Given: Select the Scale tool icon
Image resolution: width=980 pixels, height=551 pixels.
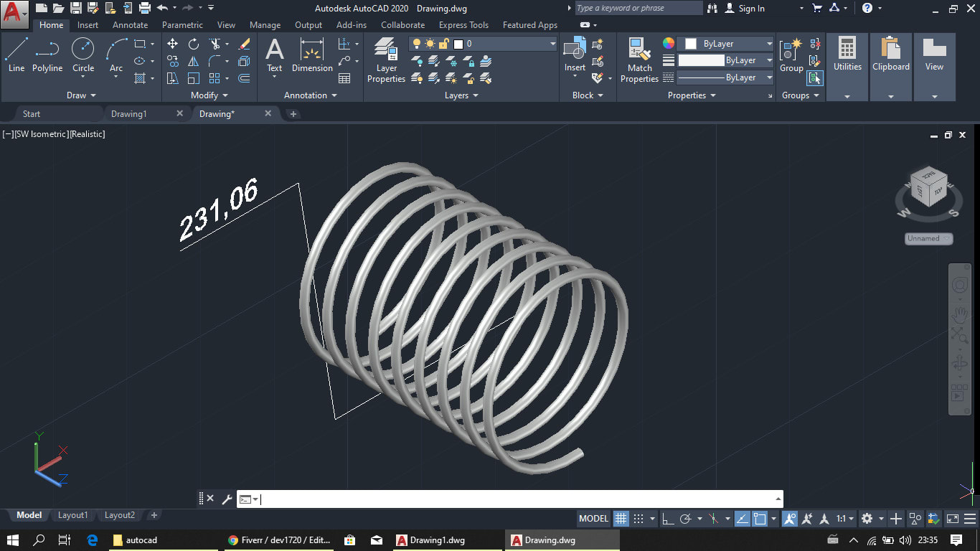Looking at the screenshot, I should [194, 78].
